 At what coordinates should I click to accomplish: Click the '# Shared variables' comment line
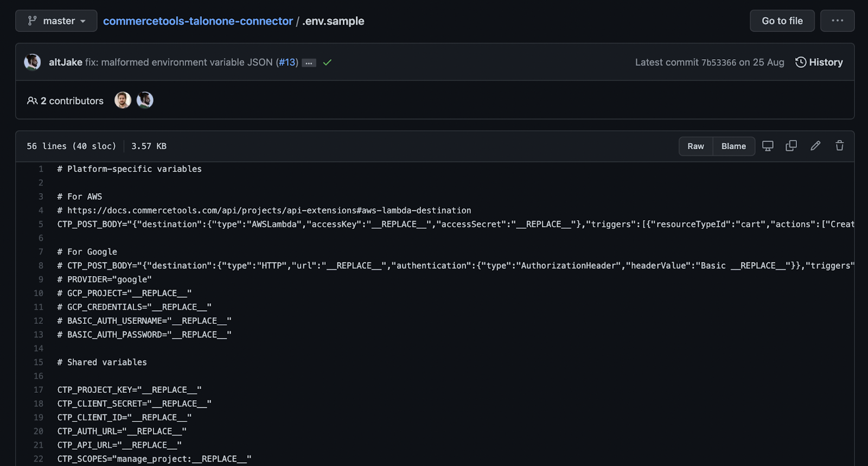pos(102,362)
